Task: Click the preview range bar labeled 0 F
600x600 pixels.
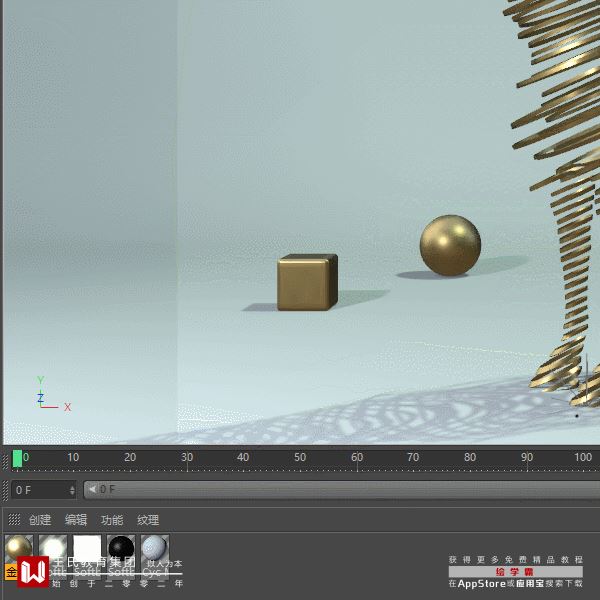Action: pyautogui.click(x=342, y=489)
